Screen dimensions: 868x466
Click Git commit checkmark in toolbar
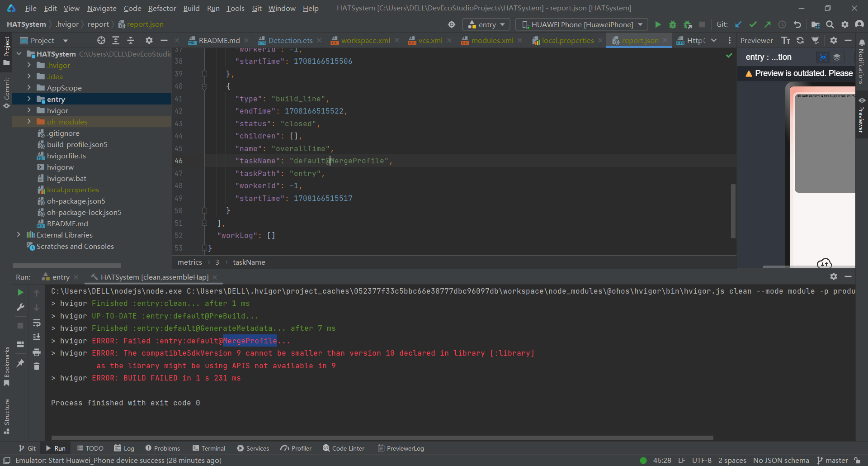pos(753,24)
